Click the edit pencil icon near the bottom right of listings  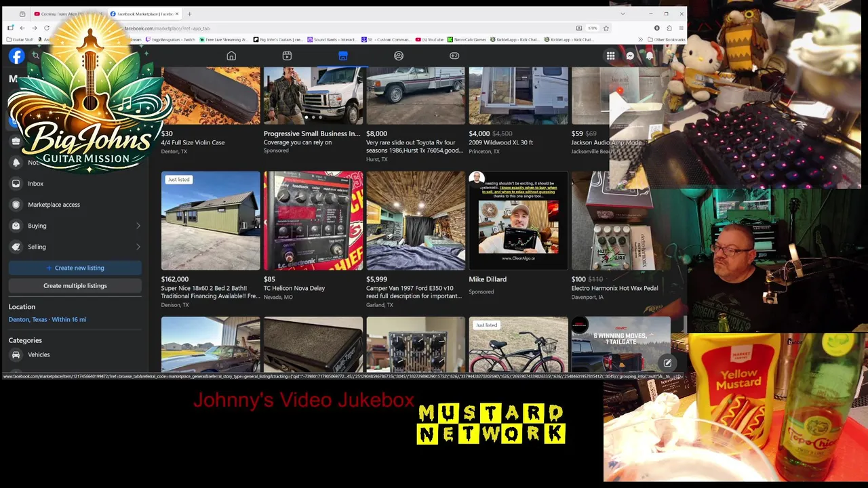667,363
